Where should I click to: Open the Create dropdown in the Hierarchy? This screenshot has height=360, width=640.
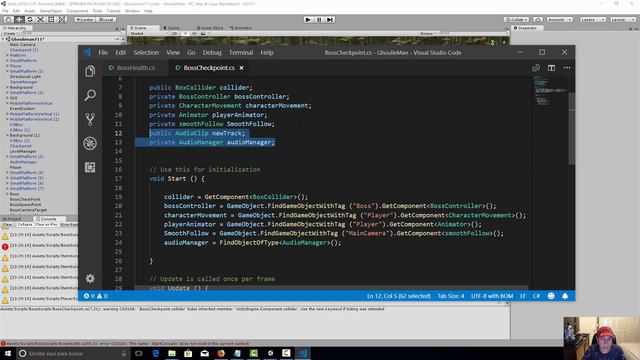tap(10, 33)
